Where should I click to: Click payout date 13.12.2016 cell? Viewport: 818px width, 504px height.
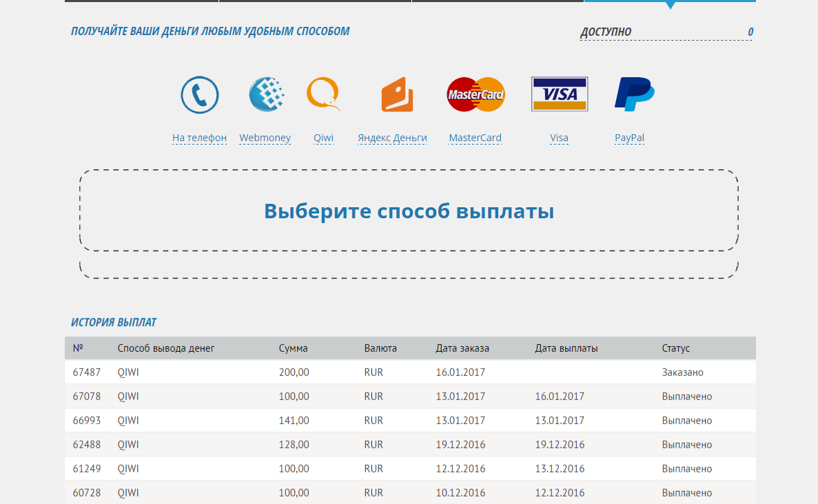[560, 468]
